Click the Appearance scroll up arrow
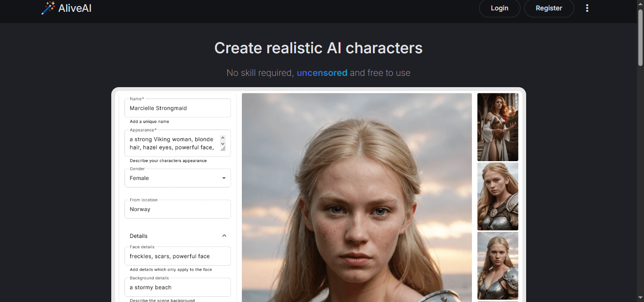644x302 pixels. pyautogui.click(x=223, y=138)
